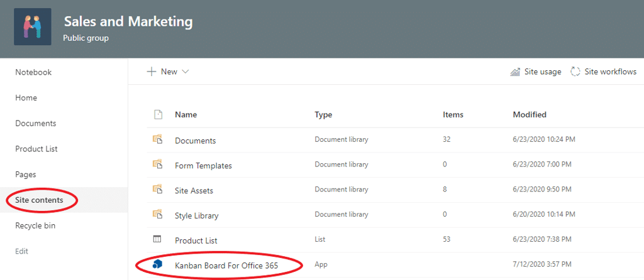Click the Documents library icon
The image size is (644, 280).
tap(158, 139)
